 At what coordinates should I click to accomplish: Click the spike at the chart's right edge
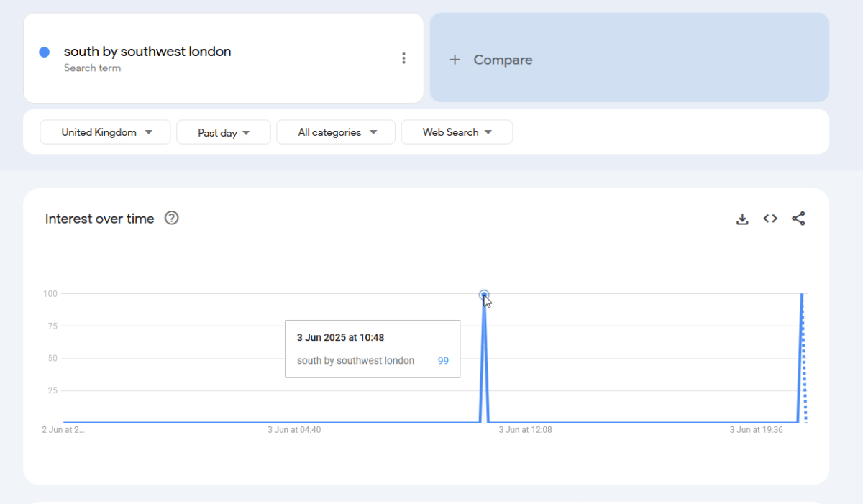802,357
